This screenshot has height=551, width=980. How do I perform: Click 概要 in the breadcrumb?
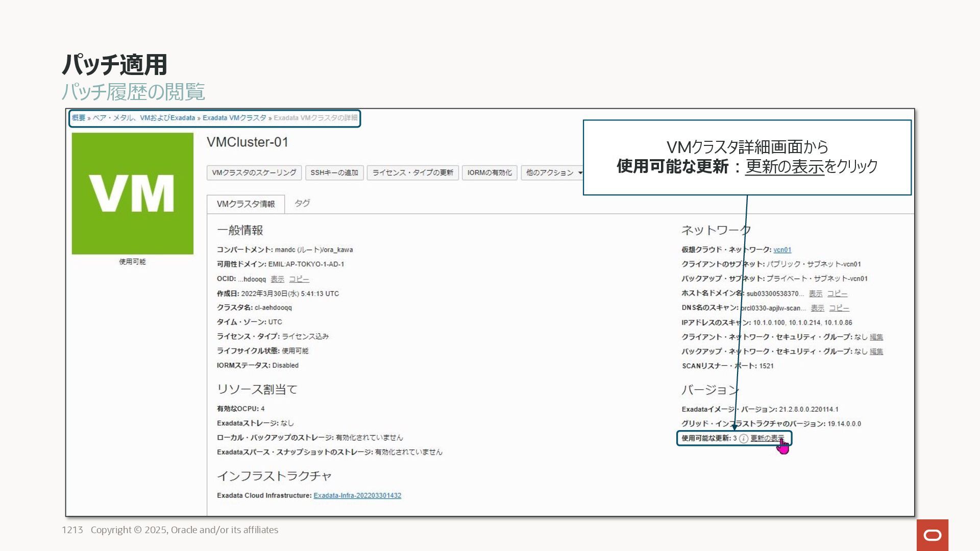click(x=79, y=118)
